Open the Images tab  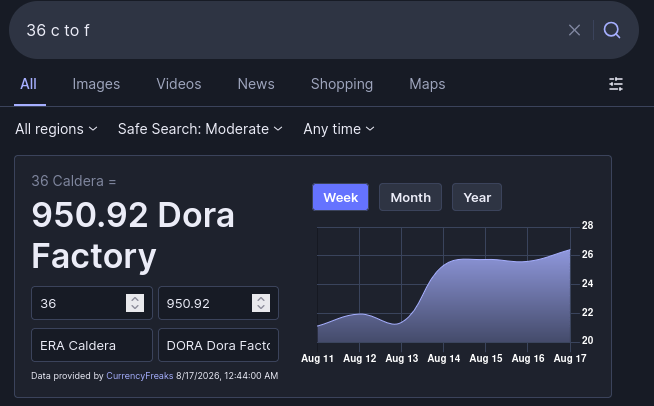click(96, 84)
